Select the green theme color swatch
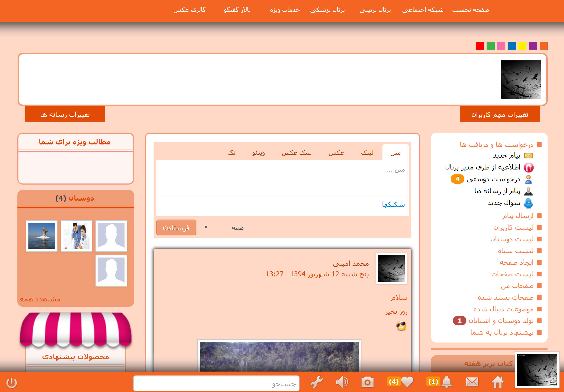The image size is (564, 392). click(490, 46)
